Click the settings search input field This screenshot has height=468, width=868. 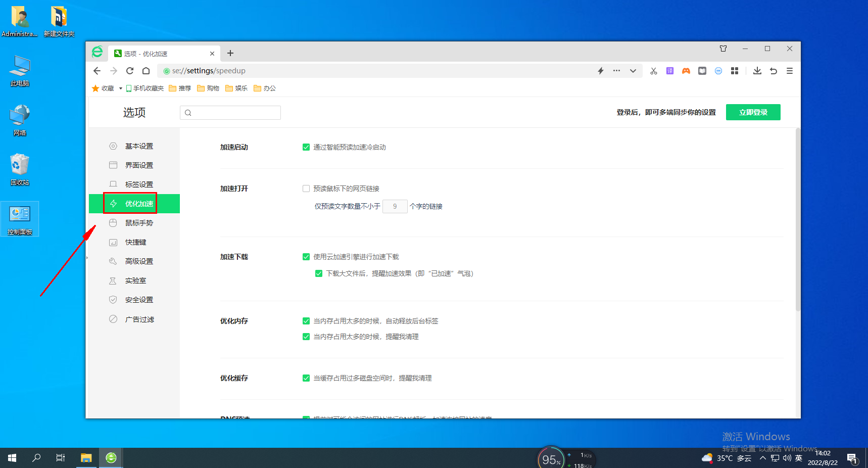[230, 113]
